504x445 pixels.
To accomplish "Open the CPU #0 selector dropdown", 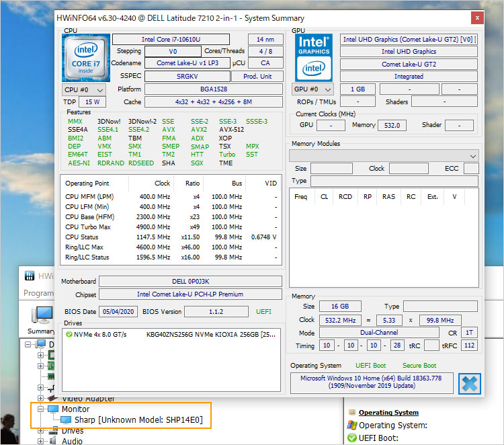I will 83,89.
